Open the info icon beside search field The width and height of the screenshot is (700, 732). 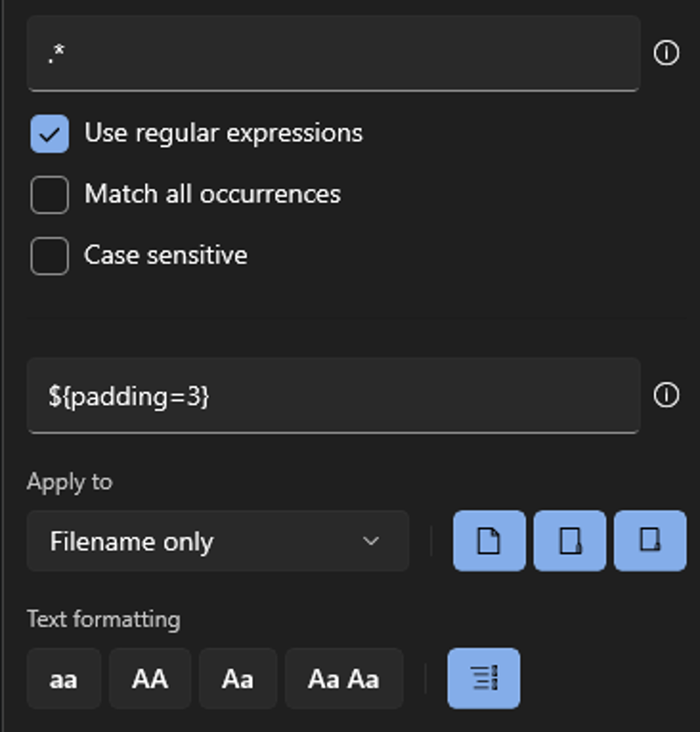pos(667,52)
